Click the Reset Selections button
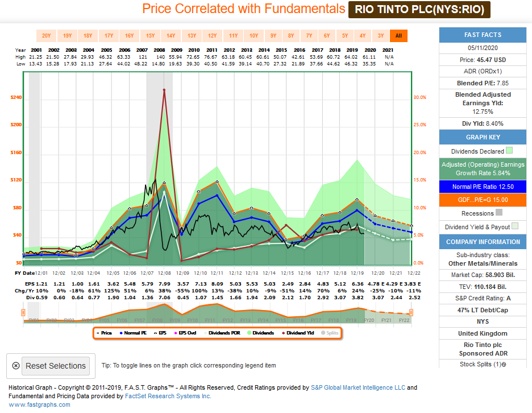Screen dimensions: 532x413 click(x=56, y=366)
